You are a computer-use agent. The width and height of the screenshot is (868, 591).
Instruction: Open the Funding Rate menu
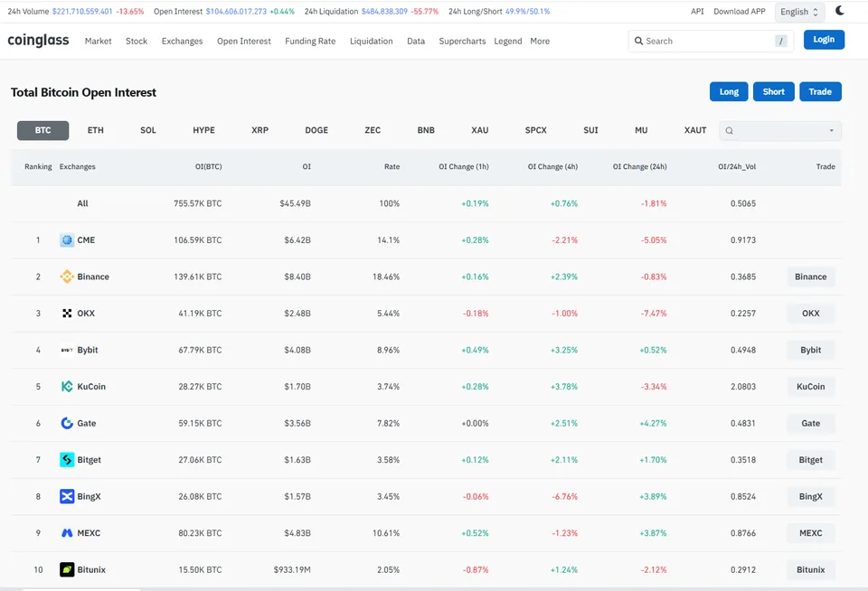(x=310, y=41)
